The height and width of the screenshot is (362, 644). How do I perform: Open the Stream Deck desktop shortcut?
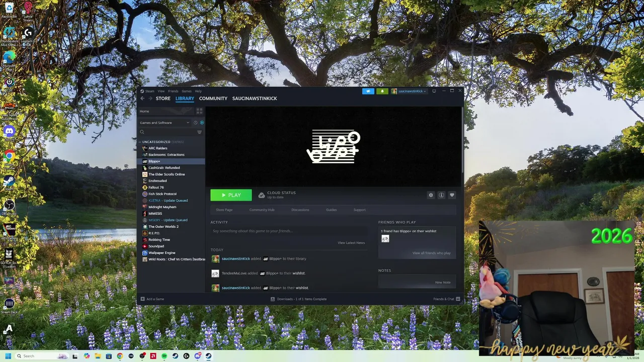coord(9,305)
